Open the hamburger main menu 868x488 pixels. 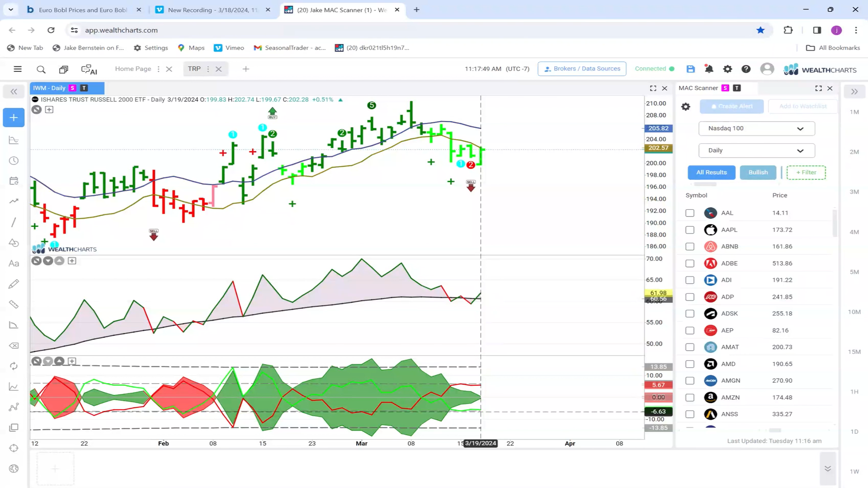[18, 69]
